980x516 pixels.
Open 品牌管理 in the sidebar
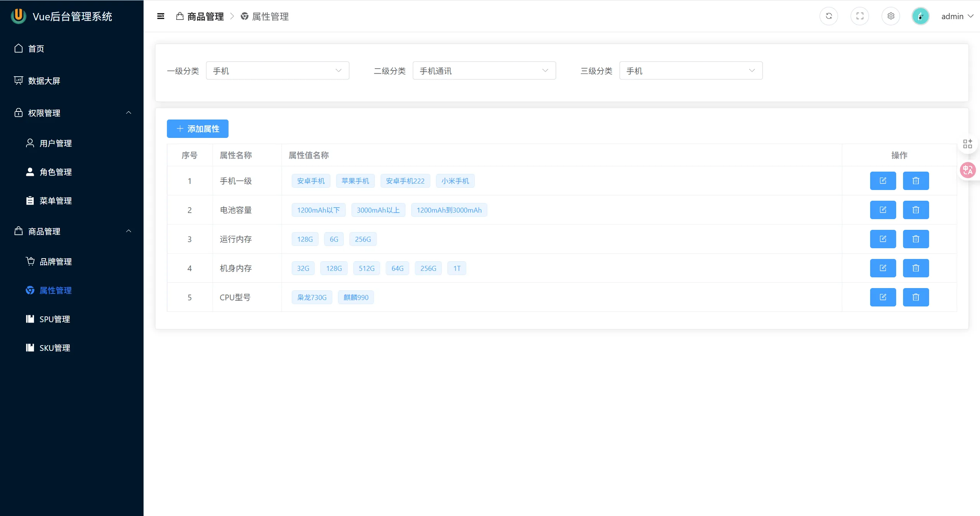point(56,262)
